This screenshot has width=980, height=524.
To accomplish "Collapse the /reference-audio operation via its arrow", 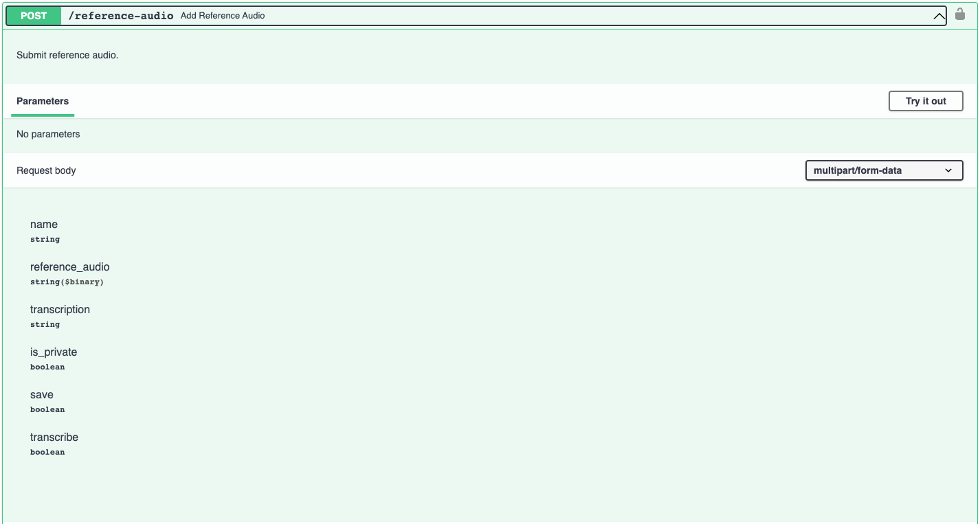I will (939, 15).
